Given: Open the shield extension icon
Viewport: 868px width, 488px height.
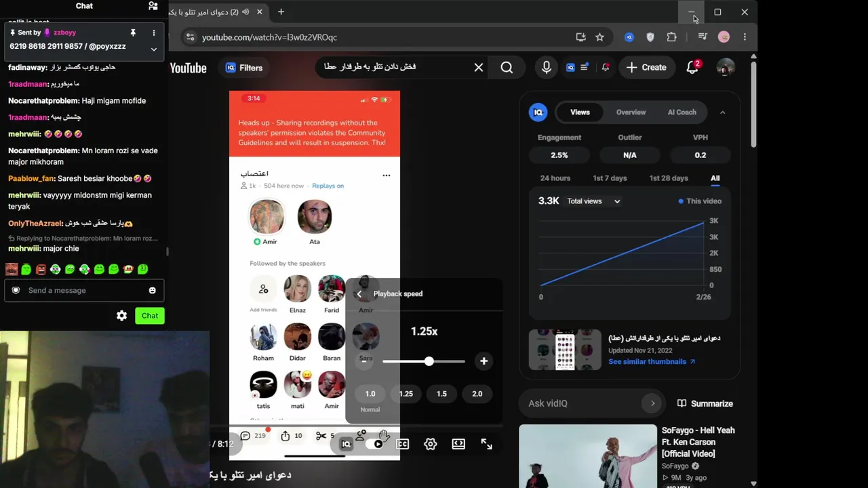Looking at the screenshot, I should tap(650, 37).
